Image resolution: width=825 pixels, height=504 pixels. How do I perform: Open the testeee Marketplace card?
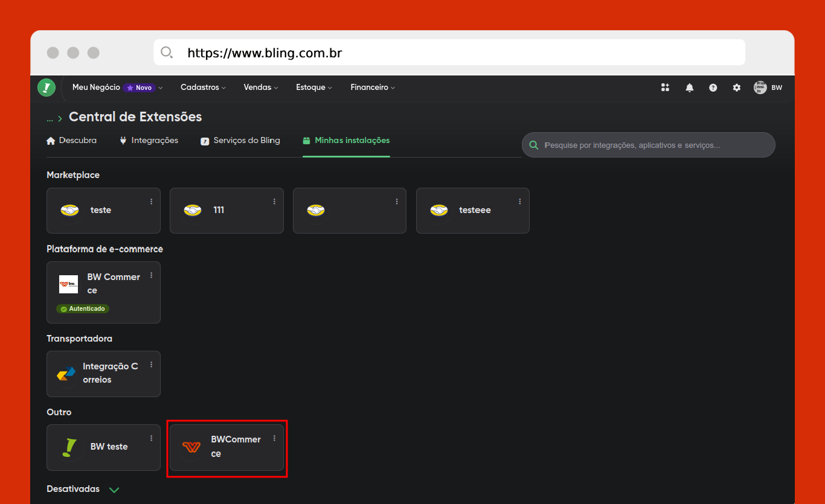point(473,211)
